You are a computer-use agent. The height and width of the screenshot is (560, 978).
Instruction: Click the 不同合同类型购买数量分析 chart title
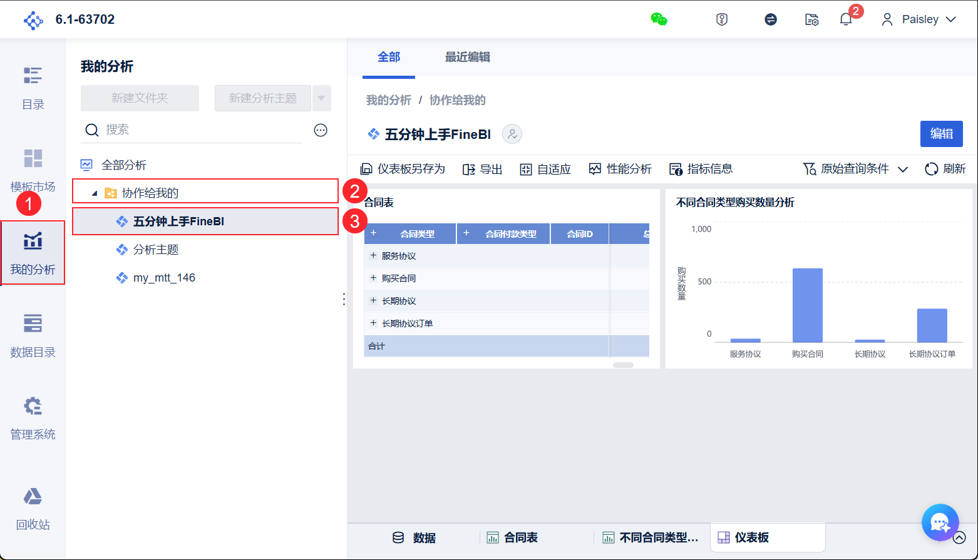tap(735, 203)
